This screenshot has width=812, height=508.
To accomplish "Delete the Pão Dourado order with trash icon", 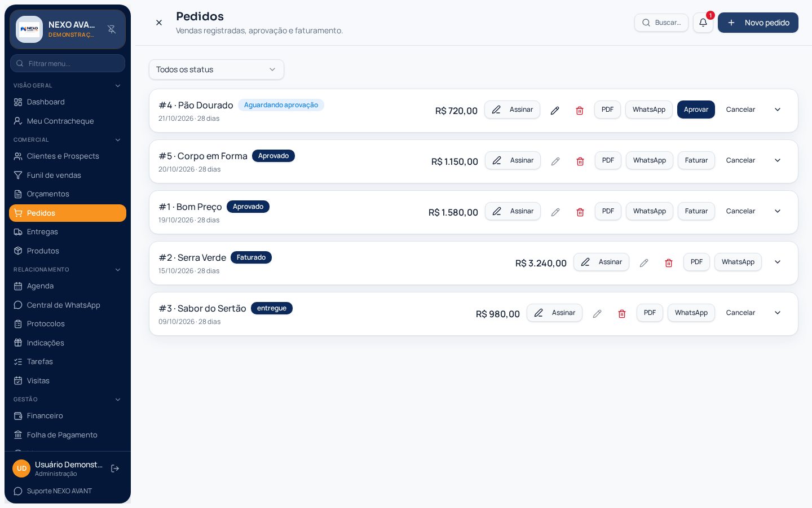I will [580, 111].
